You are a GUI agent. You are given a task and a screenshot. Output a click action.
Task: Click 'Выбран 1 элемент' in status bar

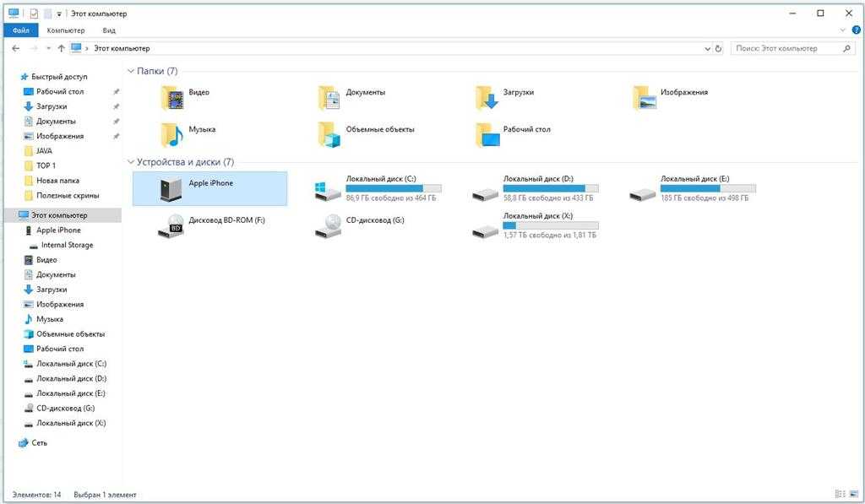[x=105, y=495]
